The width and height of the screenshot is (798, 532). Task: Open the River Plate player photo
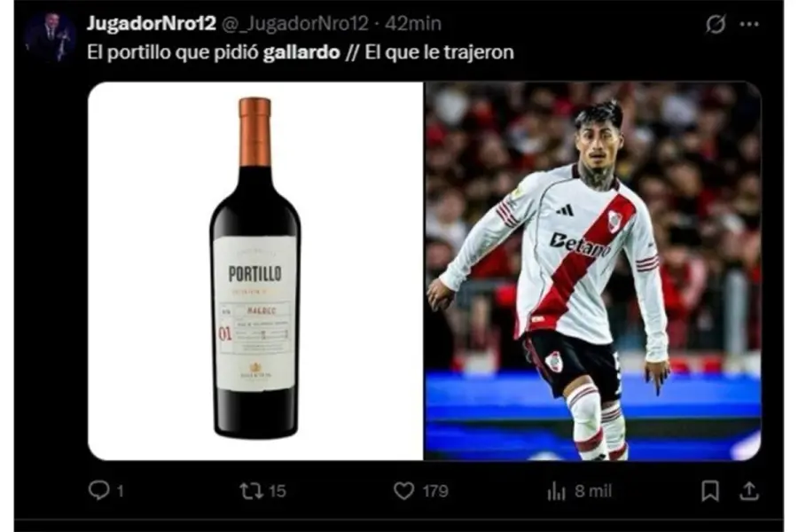click(x=593, y=270)
